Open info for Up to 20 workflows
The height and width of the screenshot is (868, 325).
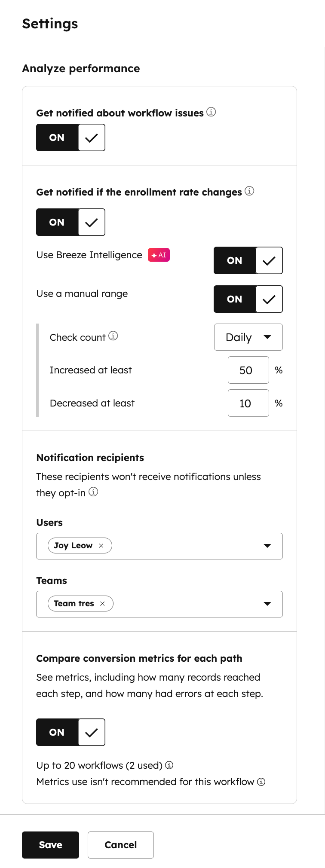coord(169,765)
